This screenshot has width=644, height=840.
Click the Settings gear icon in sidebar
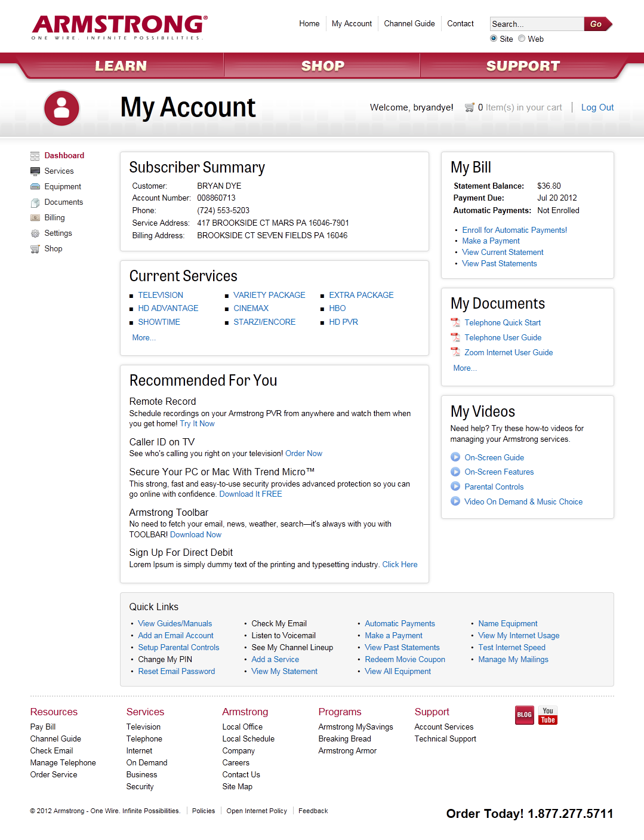(x=35, y=233)
